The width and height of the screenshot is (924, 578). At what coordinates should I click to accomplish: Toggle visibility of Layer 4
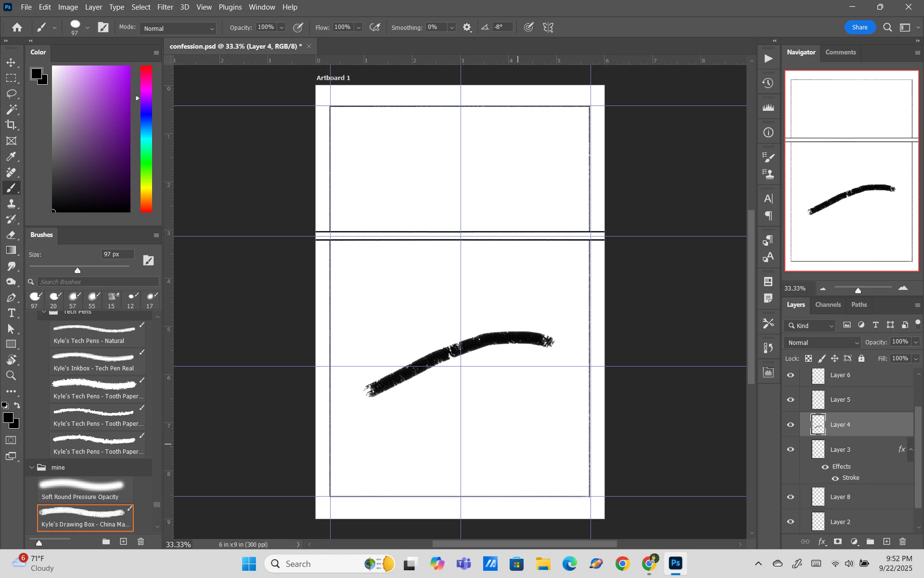(791, 425)
